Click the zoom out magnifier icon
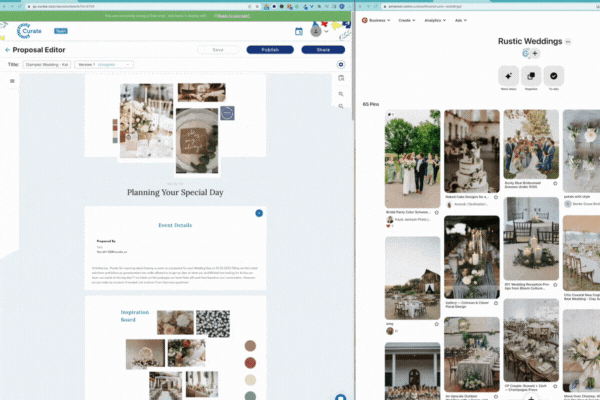This screenshot has height=400, width=600. [x=341, y=104]
